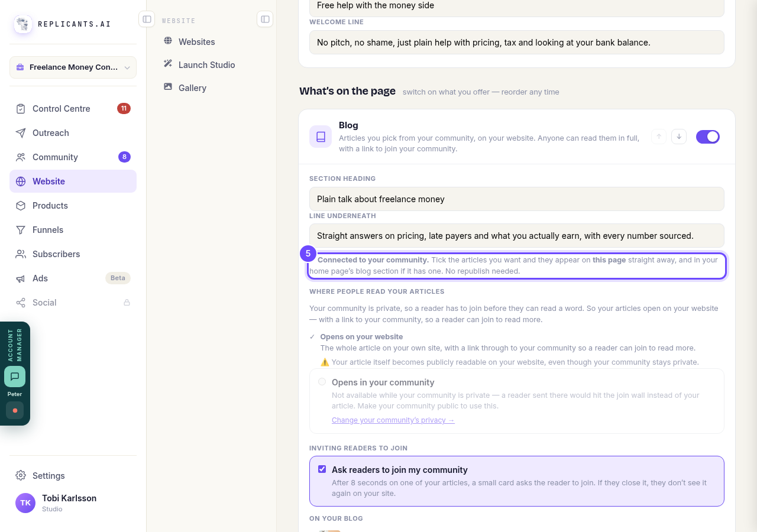Viewport: 757px width, 532px height.
Task: Click Community badge showing 8
Action: [124, 157]
